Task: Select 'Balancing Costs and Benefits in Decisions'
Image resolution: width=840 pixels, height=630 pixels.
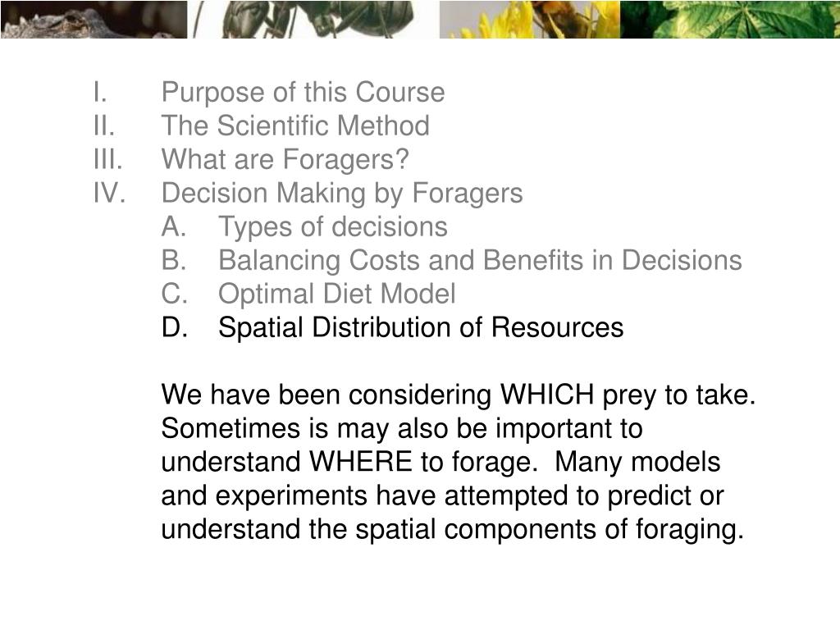Action: point(480,260)
